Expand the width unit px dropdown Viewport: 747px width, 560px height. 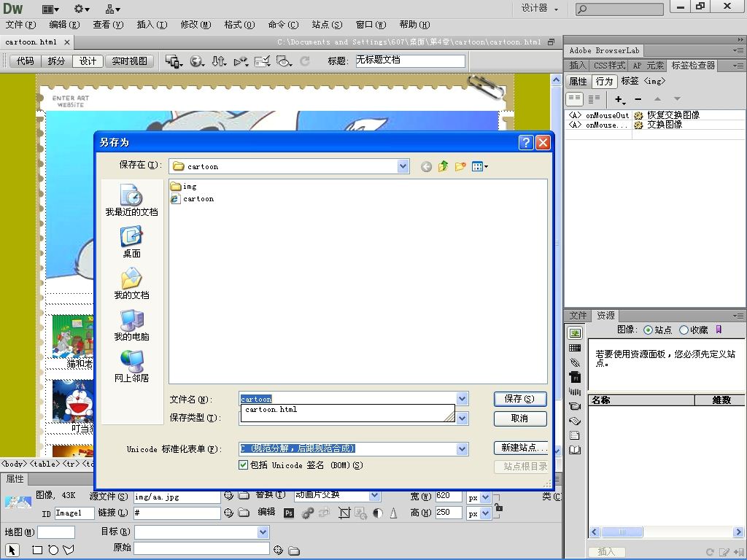(x=485, y=497)
